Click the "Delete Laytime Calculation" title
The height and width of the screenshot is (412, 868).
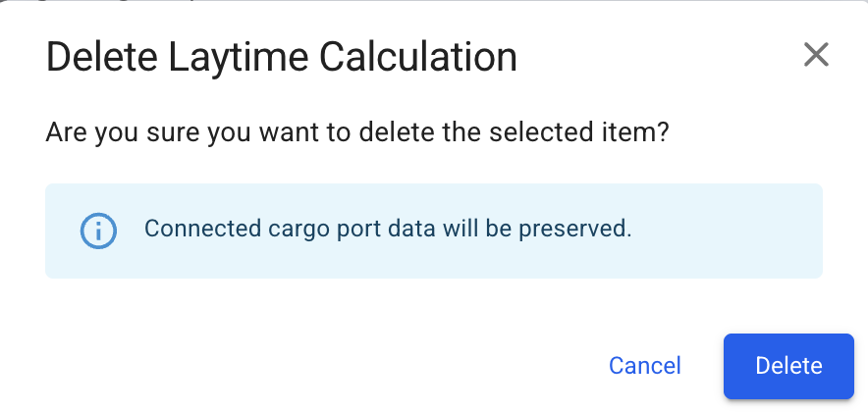coord(282,58)
